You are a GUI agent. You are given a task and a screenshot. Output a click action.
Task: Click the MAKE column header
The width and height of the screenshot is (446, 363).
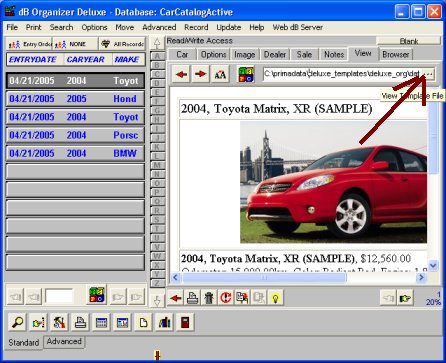coord(127,59)
